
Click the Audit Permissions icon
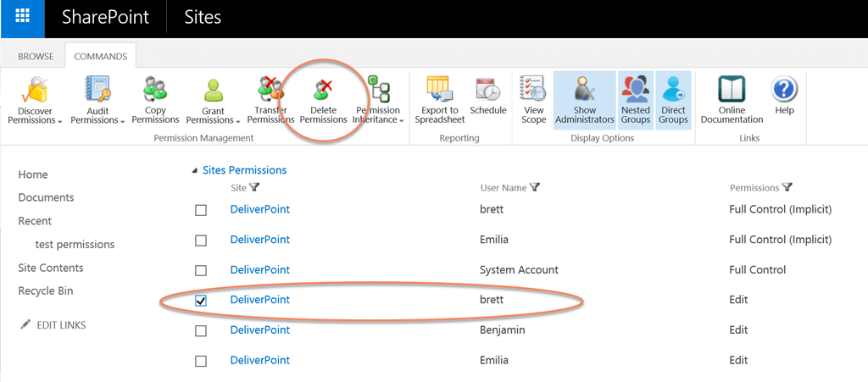click(97, 90)
